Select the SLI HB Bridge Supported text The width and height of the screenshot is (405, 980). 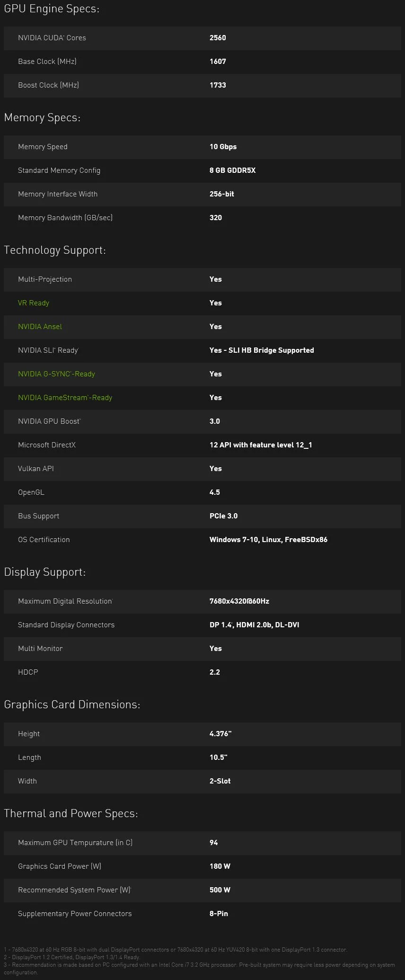271,350
